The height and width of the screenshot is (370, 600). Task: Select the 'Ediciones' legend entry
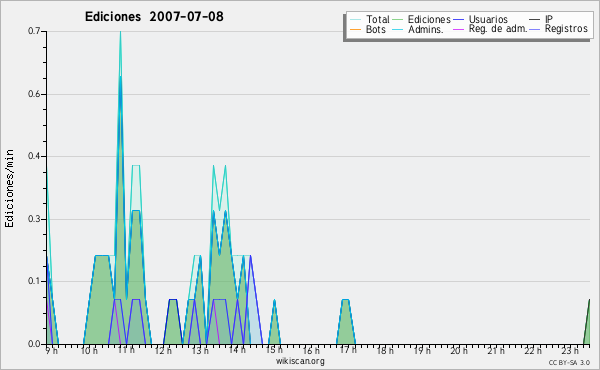click(x=429, y=19)
